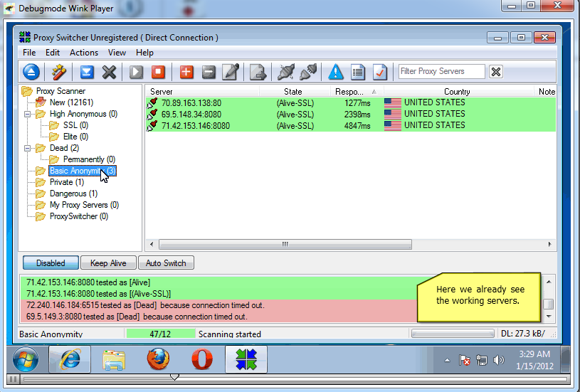Image resolution: width=580 pixels, height=392 pixels.
Task: Click the Proxy Switcher taskbar icon
Action: 246,359
